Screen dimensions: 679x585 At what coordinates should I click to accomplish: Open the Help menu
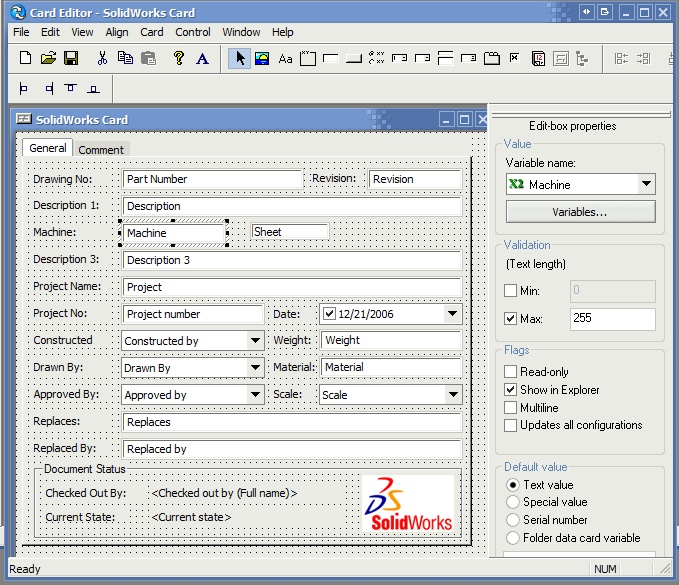[283, 32]
